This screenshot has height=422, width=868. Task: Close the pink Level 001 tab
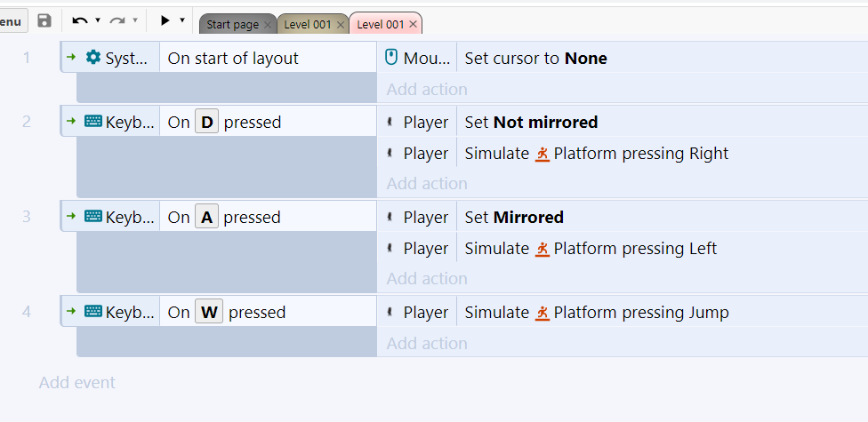click(413, 24)
